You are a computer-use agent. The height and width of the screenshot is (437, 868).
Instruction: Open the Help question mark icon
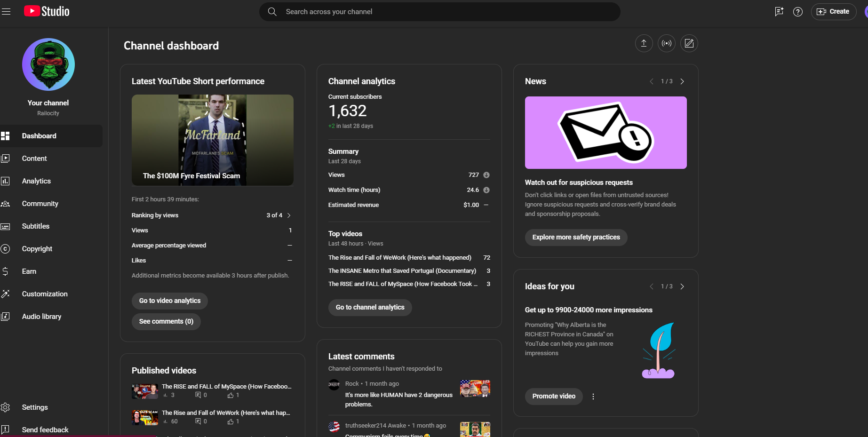pyautogui.click(x=798, y=12)
